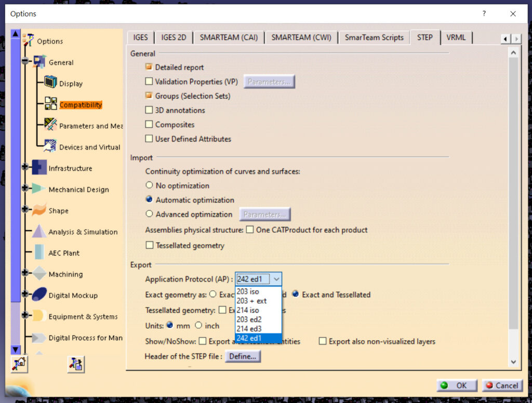Image resolution: width=532 pixels, height=403 pixels.
Task: Click the highlighted Compatibility category icon
Action: click(x=51, y=104)
